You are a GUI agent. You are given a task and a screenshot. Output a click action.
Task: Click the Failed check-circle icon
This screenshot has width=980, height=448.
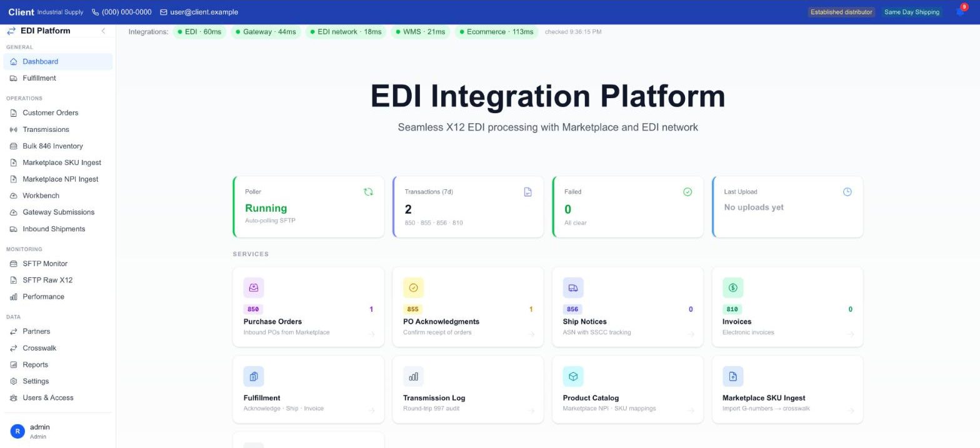[x=687, y=192]
